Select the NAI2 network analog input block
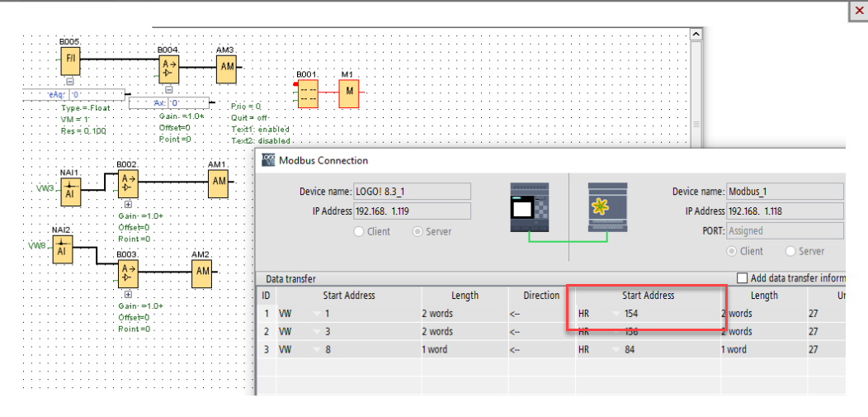 (x=63, y=249)
